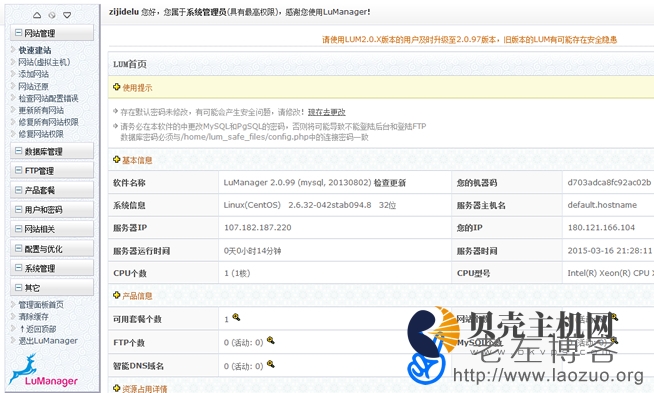Click the down arrow icon above sidebar
The image size is (654, 393).
click(x=67, y=15)
